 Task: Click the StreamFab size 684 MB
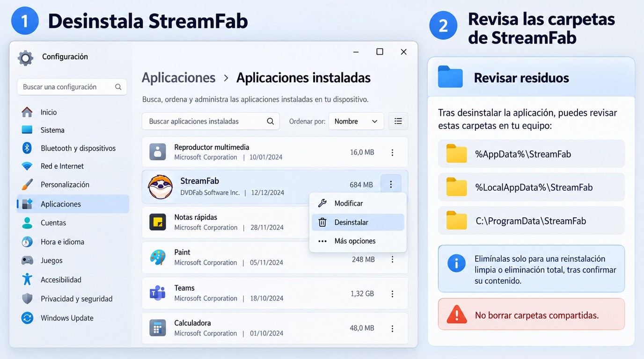tap(361, 185)
